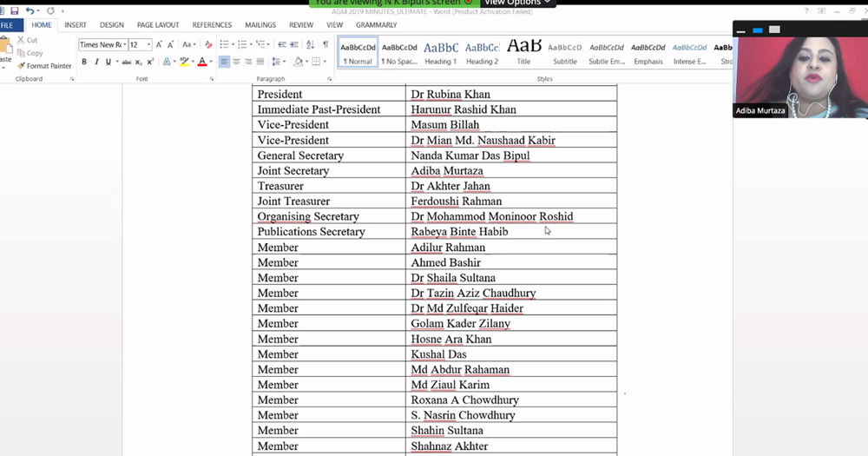
Task: Toggle subscript formatting
Action: [x=138, y=62]
